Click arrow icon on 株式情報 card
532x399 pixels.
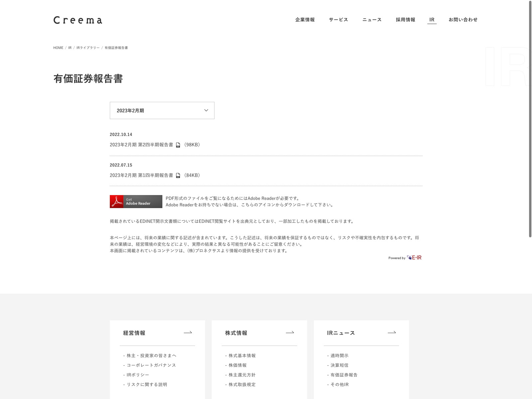290,332
